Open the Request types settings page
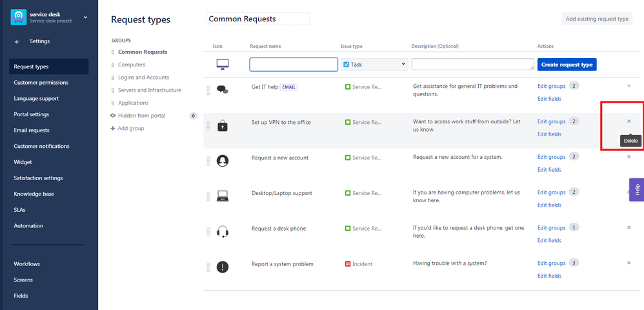This screenshot has height=310, width=644. click(x=49, y=67)
